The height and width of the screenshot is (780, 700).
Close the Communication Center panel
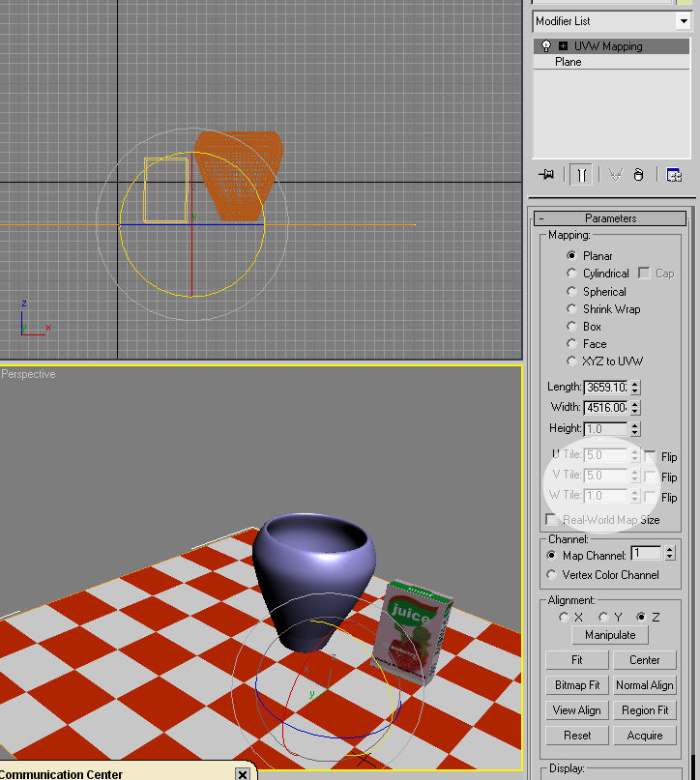[242, 774]
